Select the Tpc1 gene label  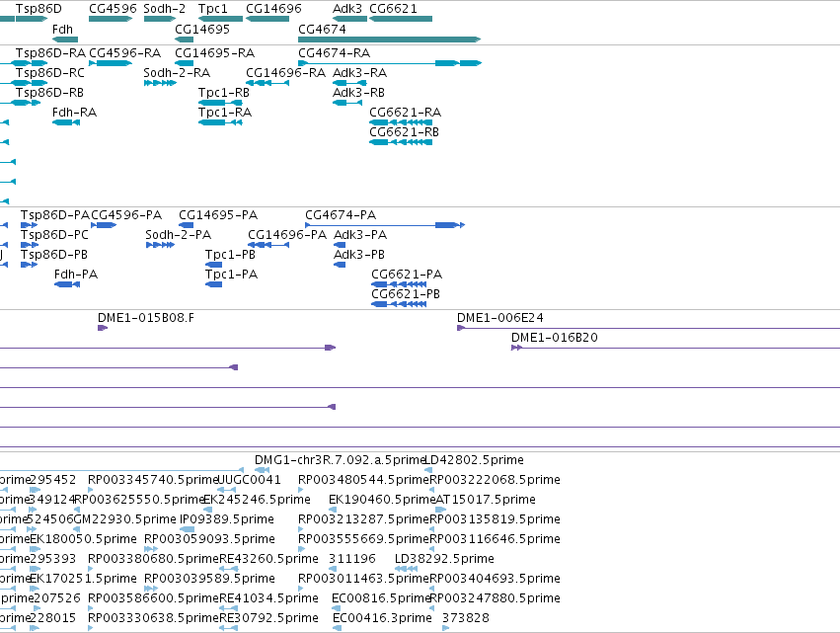pyautogui.click(x=212, y=9)
